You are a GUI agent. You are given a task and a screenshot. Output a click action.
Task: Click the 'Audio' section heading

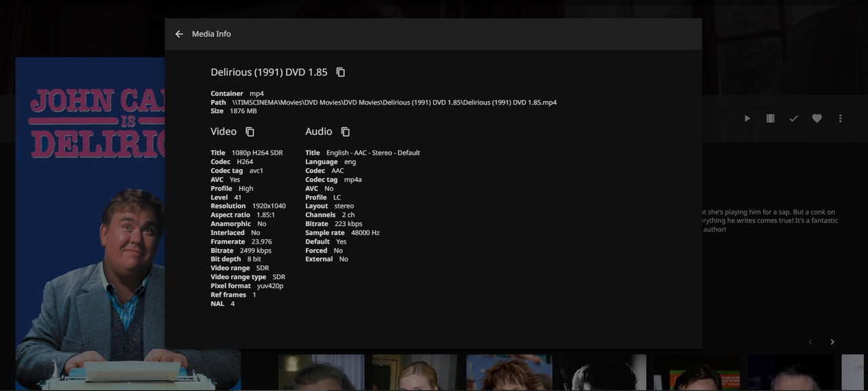pos(319,132)
